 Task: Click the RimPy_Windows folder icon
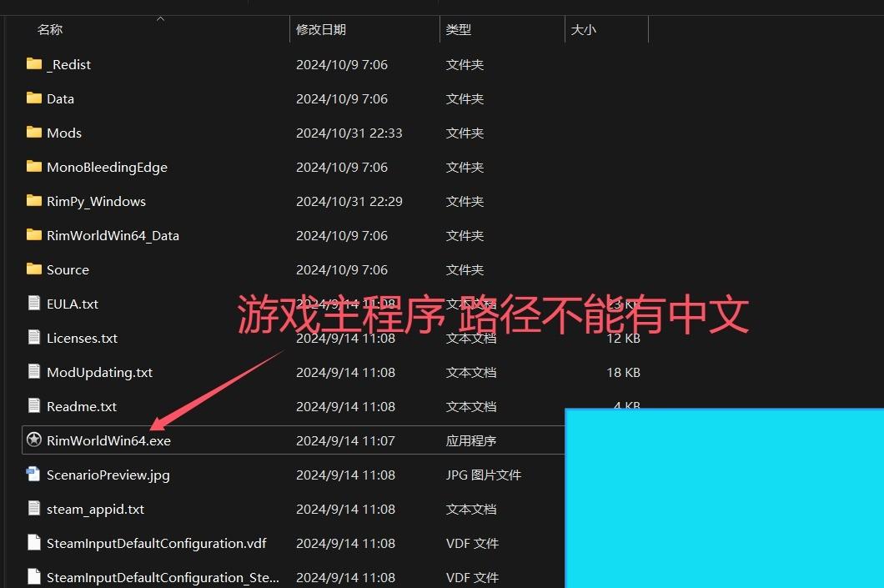[34, 201]
